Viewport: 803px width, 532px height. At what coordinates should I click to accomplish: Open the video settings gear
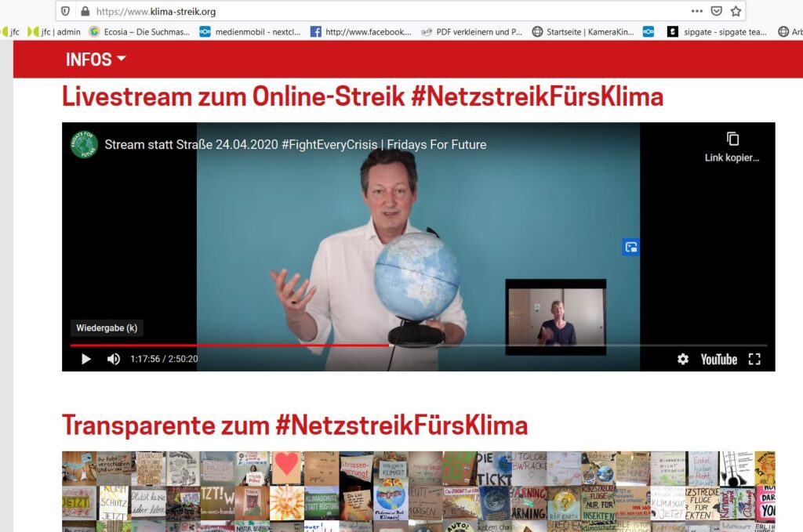tap(682, 359)
